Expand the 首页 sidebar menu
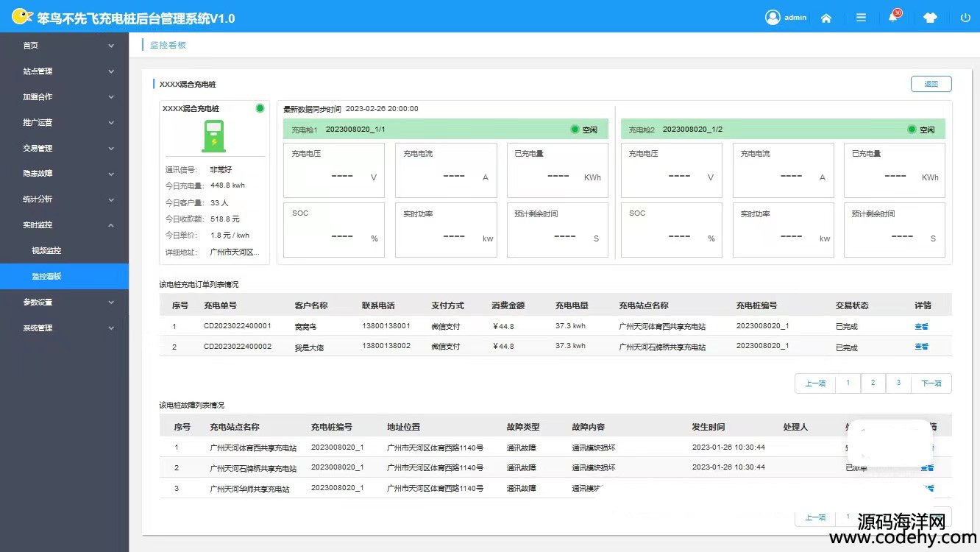 click(64, 46)
